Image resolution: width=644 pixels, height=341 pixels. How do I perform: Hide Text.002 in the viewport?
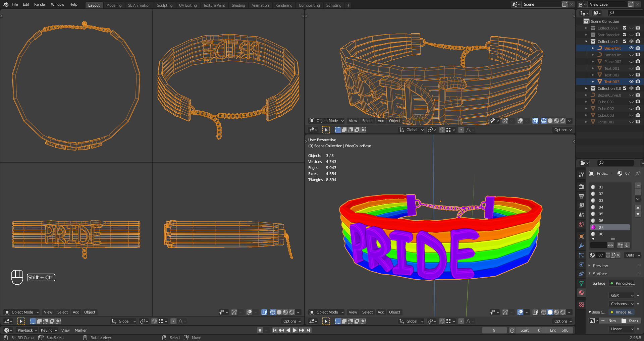631,75
